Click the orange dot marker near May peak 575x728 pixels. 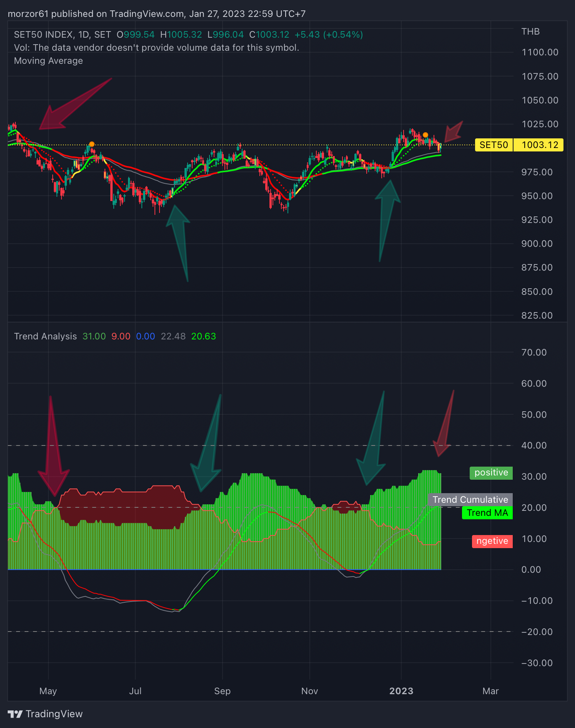click(91, 145)
